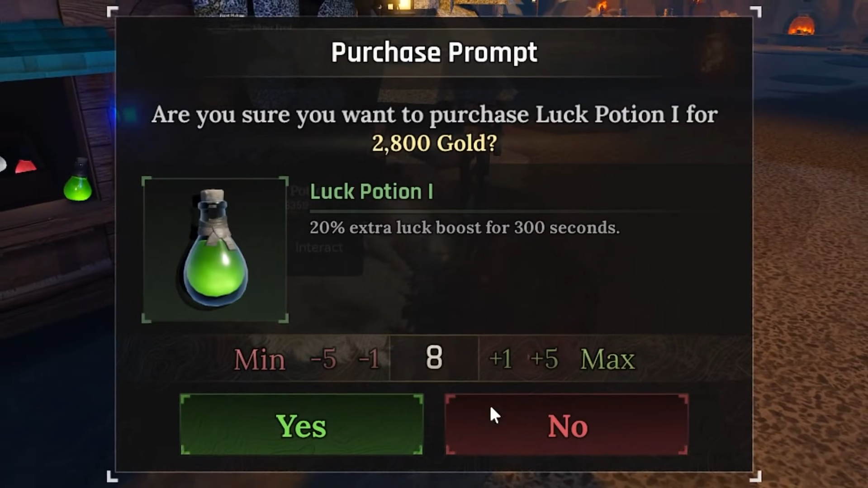Viewport: 868px width, 488px height.
Task: Increase quantity by five
Action: click(544, 360)
